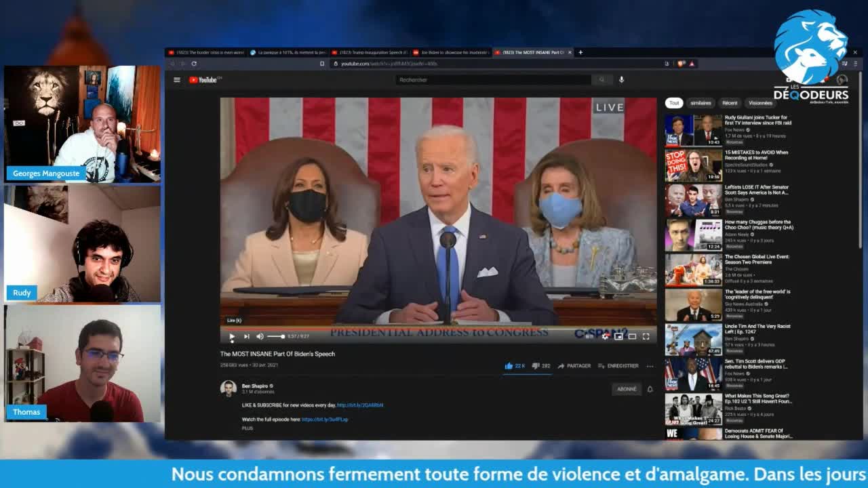Open the Ben Shapiro channel name link

click(x=256, y=386)
